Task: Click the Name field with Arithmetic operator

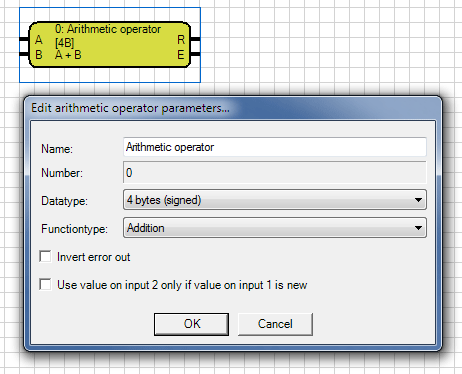Action: 275,147
